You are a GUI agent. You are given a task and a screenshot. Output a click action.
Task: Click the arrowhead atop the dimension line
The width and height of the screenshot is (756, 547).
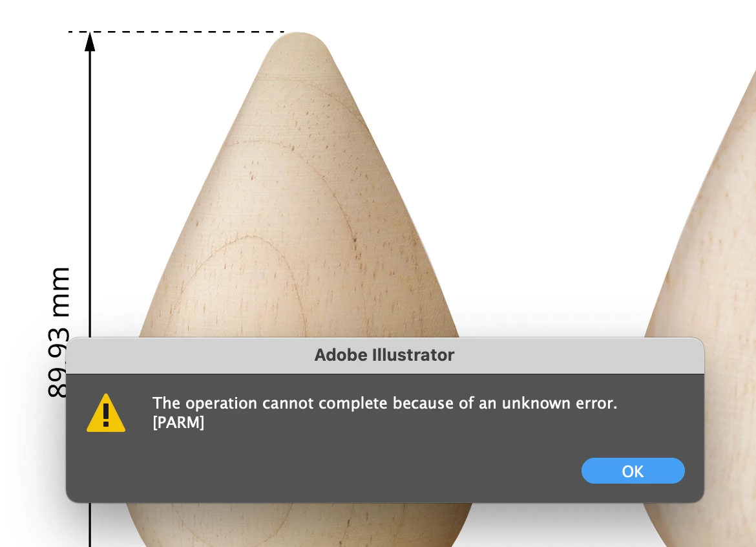point(90,41)
